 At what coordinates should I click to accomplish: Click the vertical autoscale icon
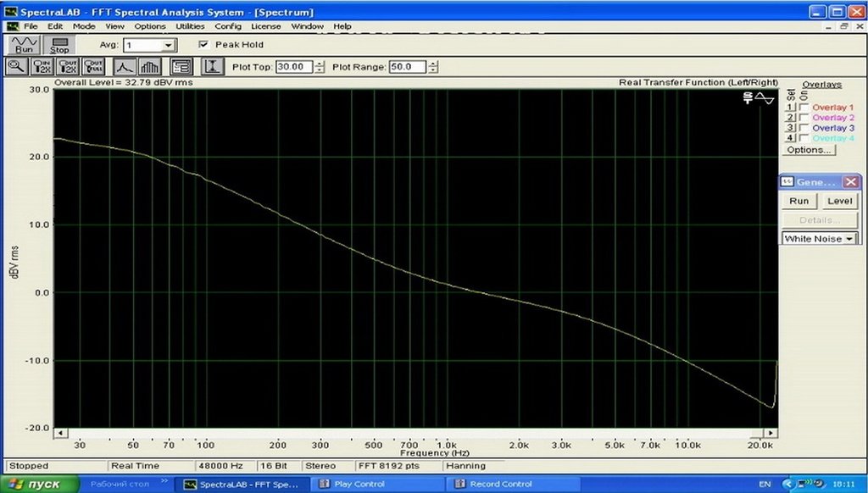pyautogui.click(x=212, y=67)
